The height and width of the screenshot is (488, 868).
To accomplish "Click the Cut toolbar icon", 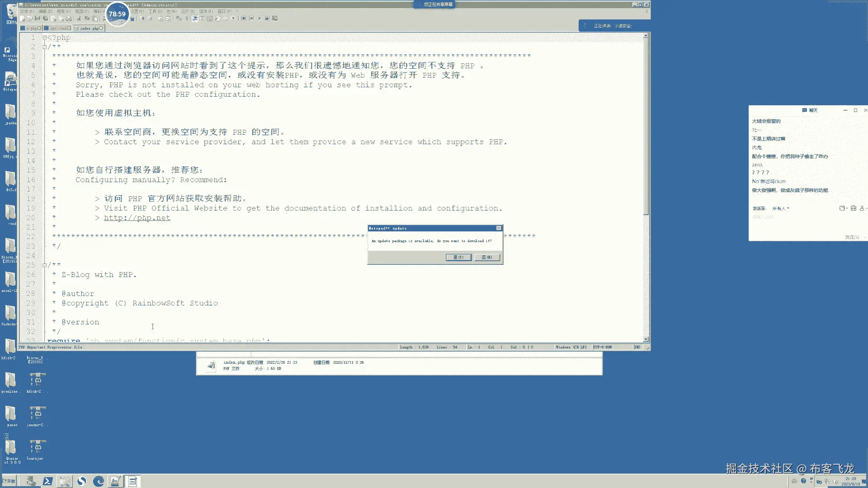I will coord(79,19).
